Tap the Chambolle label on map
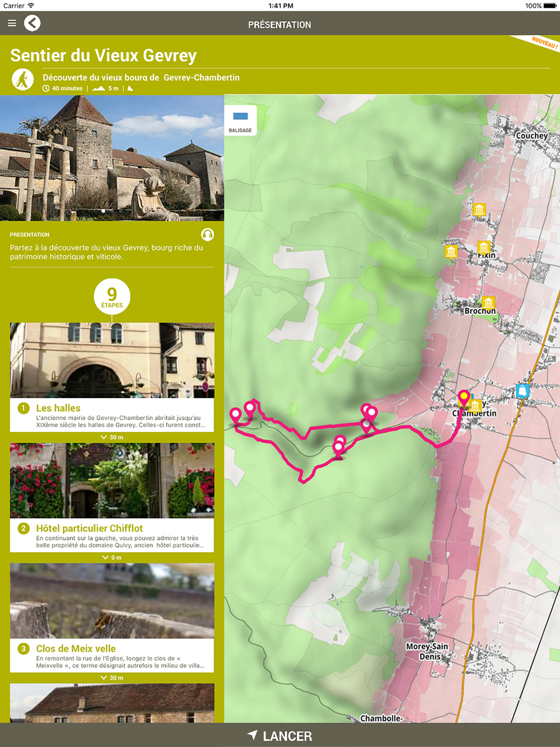The height and width of the screenshot is (747, 560). click(x=381, y=718)
